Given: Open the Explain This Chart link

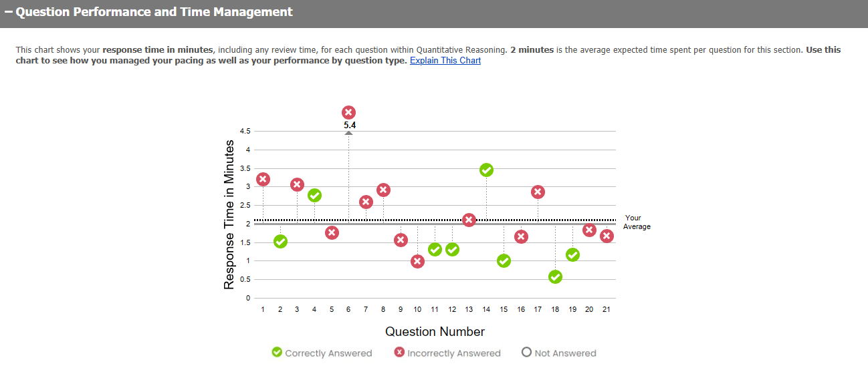Looking at the screenshot, I should [445, 61].
